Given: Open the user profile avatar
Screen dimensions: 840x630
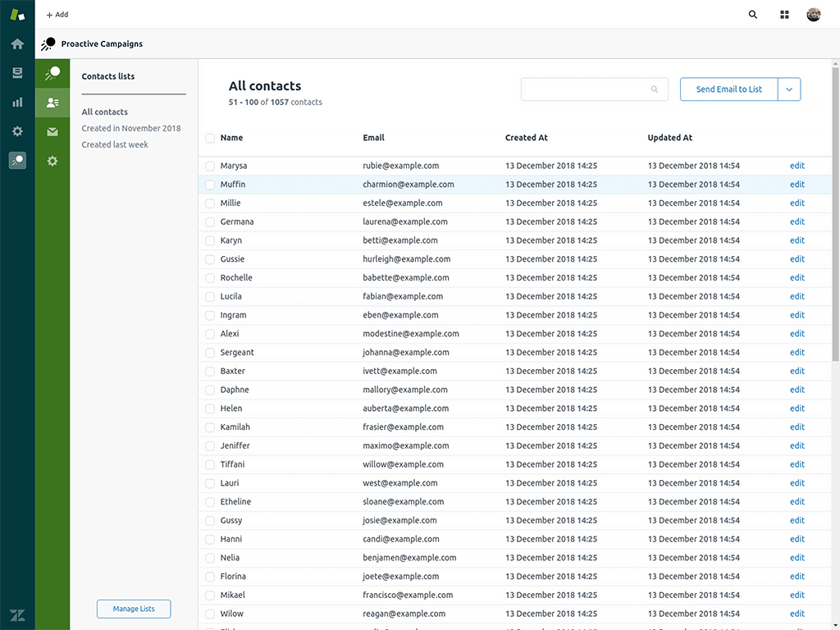Looking at the screenshot, I should coord(813,15).
